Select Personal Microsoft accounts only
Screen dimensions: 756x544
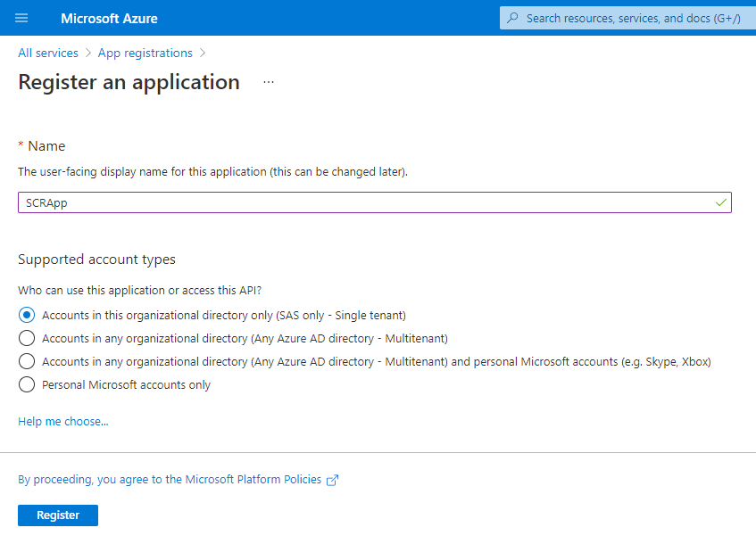(27, 384)
